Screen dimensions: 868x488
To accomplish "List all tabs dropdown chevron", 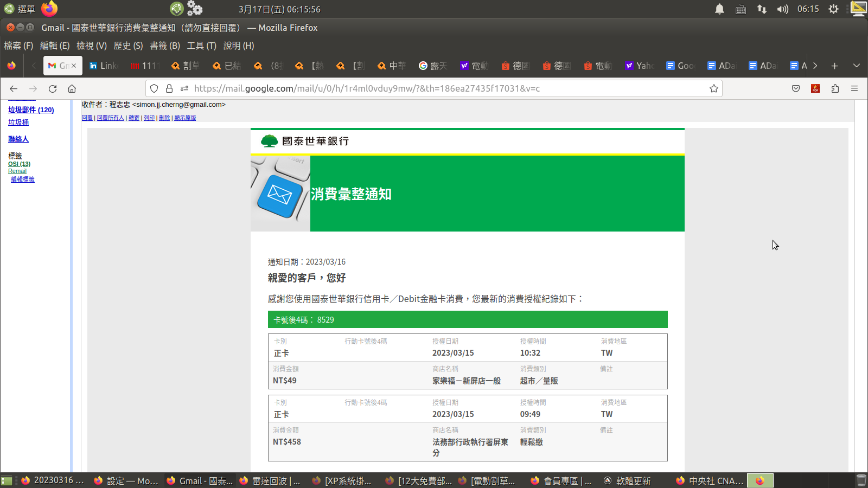I will coord(857,66).
